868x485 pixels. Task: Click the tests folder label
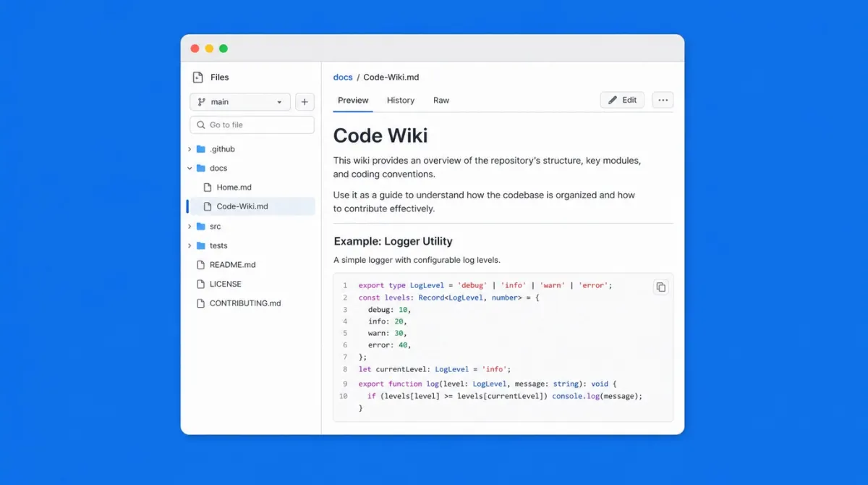pyautogui.click(x=218, y=245)
